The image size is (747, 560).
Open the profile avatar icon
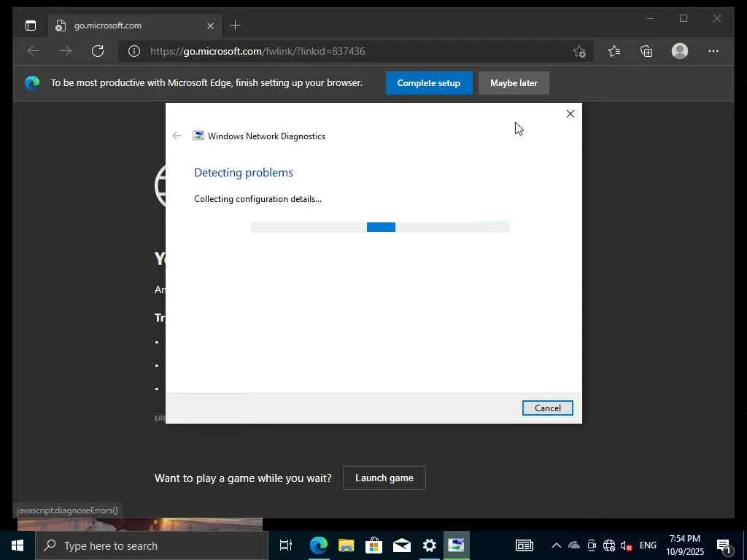pyautogui.click(x=680, y=51)
